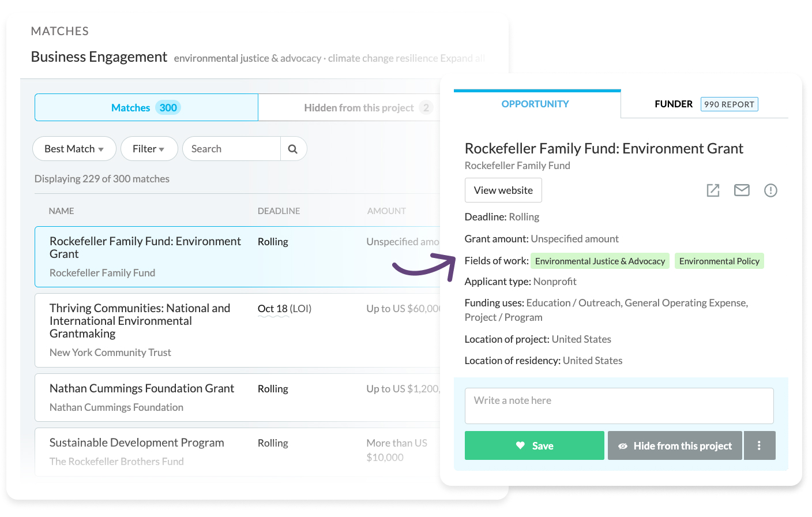
Task: Run the search with the magnifying glass icon
Action: (x=294, y=148)
